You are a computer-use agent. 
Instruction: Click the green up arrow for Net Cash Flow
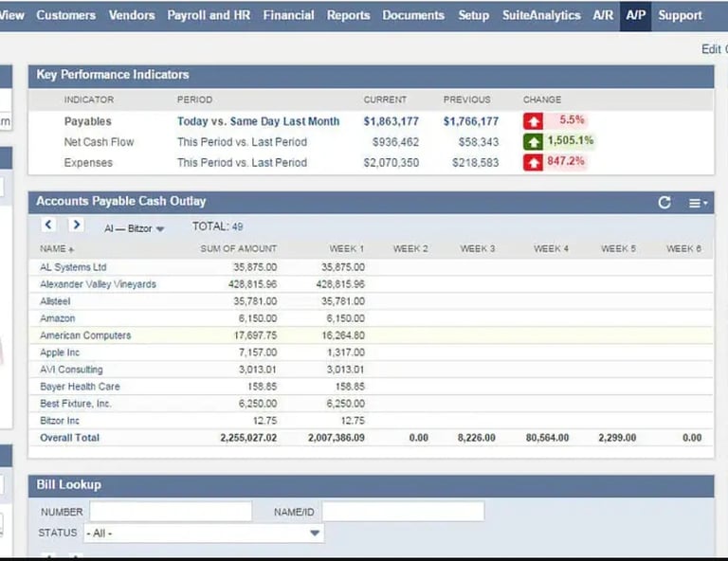coord(533,142)
